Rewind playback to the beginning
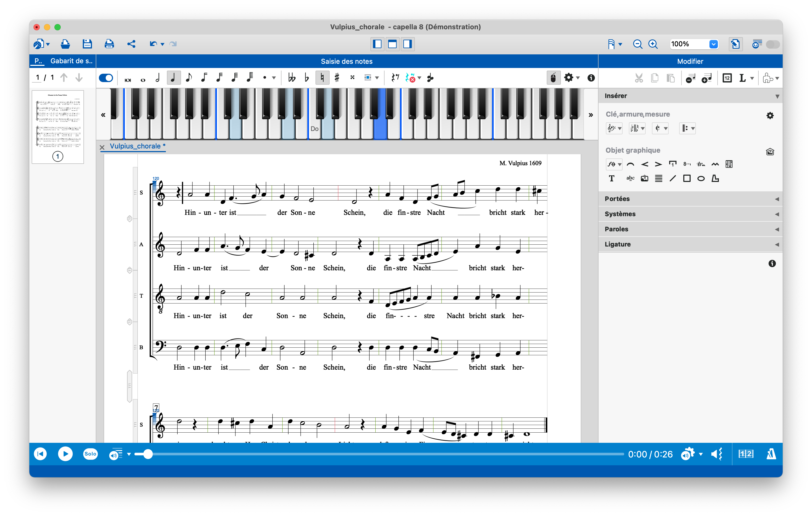This screenshot has width=812, height=516. click(41, 454)
